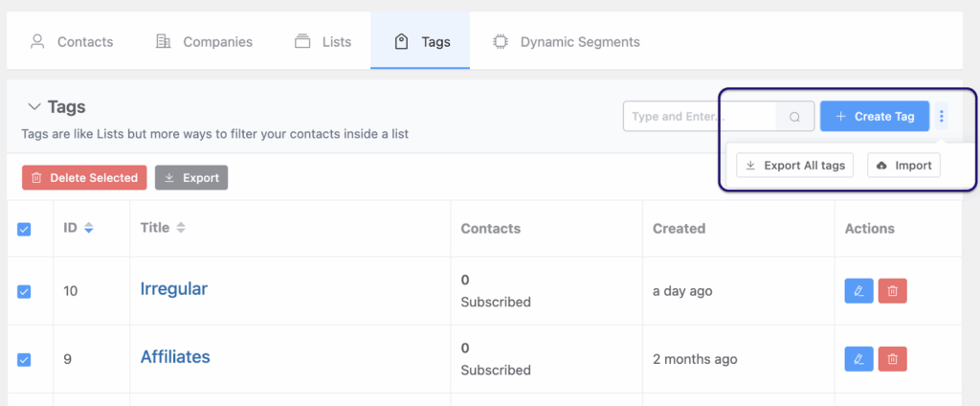Toggle the select-all header checkbox

[24, 230]
